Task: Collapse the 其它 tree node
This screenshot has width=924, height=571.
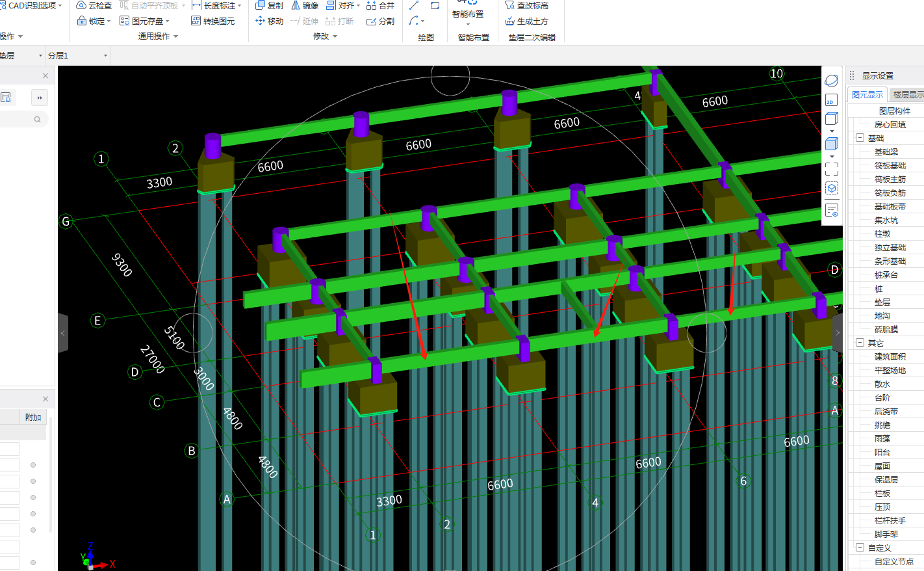Action: [860, 343]
